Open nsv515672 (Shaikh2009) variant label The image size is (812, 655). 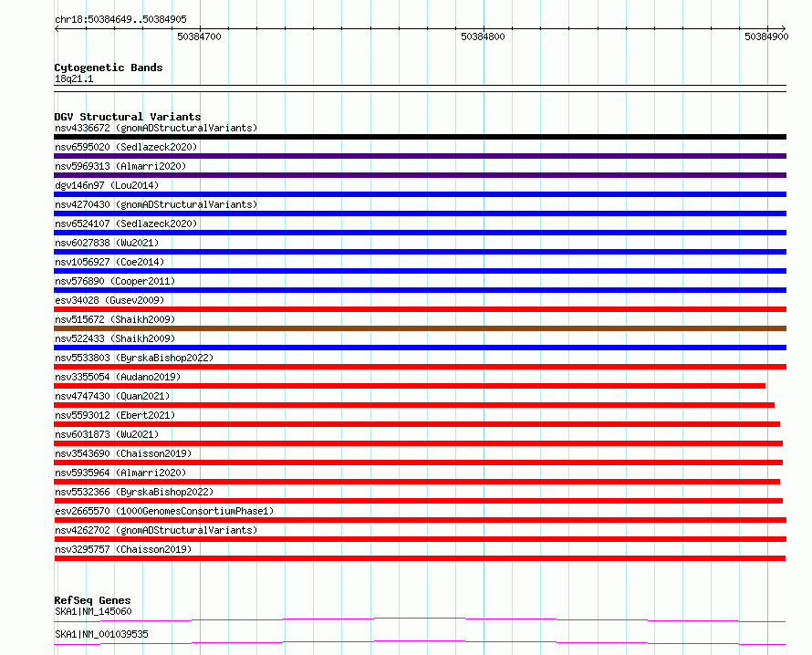115,319
